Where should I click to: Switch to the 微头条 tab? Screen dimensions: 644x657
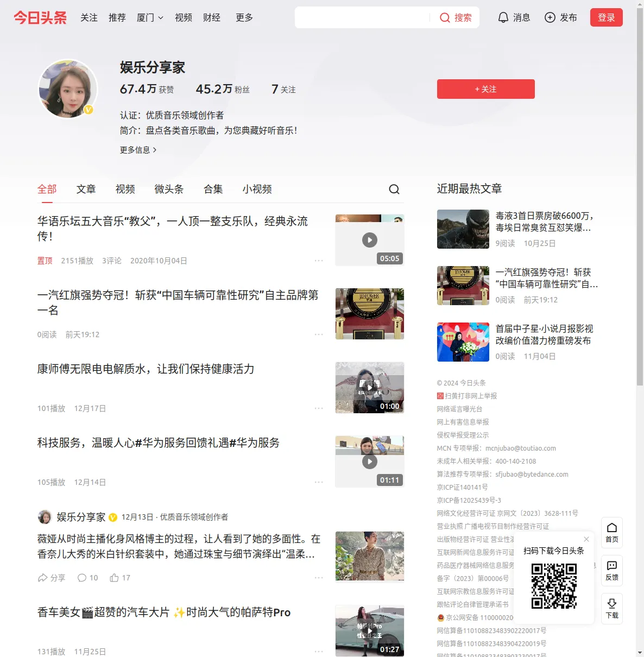169,189
